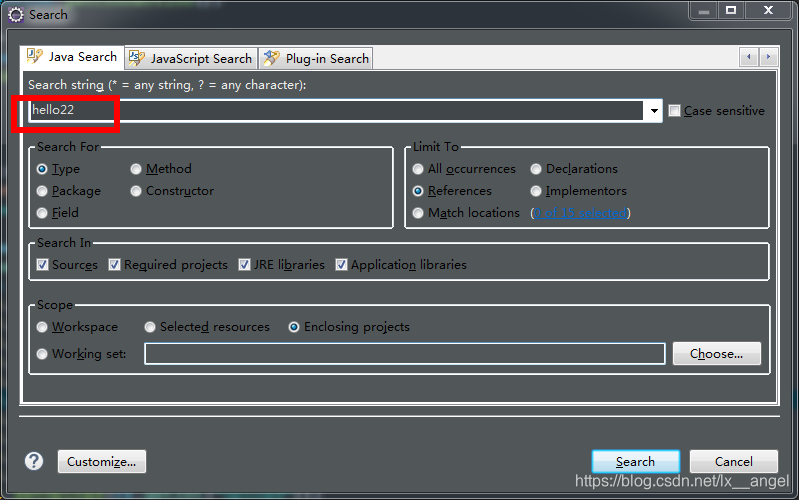
Task: Click the Cancel button
Action: (x=733, y=461)
